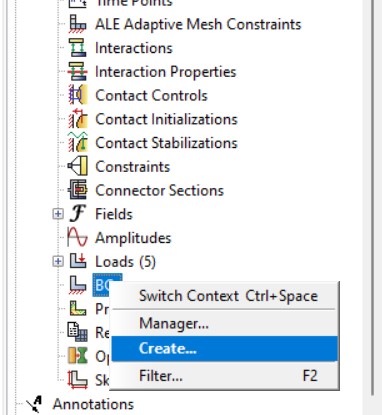Select Filter... in the context menu
The image size is (382, 415).
[x=225, y=376]
